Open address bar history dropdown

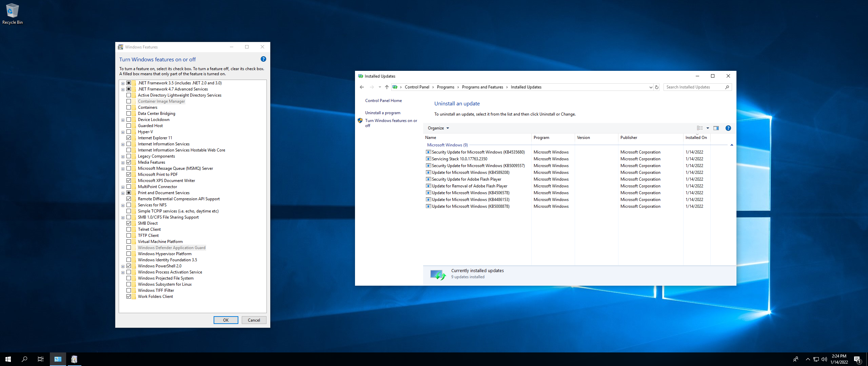[x=651, y=87]
